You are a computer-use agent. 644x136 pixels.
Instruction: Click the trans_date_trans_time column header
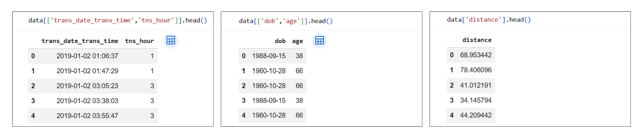pyautogui.click(x=80, y=41)
